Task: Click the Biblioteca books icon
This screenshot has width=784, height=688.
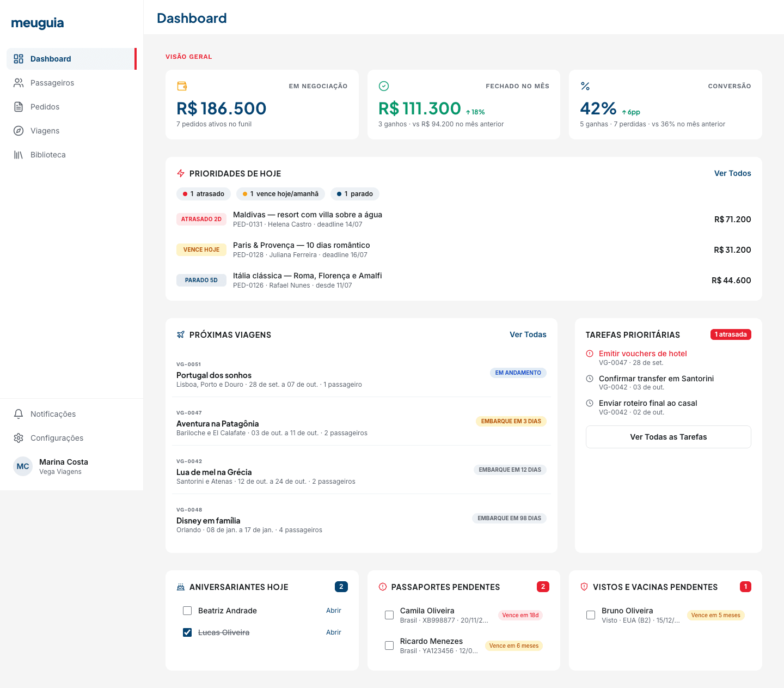Action: pyautogui.click(x=19, y=155)
